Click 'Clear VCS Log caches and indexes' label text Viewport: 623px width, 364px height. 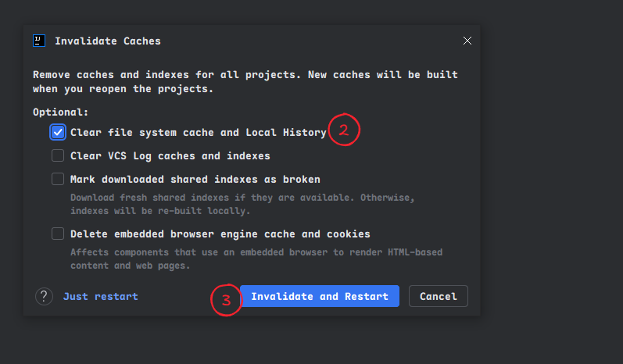tap(170, 155)
